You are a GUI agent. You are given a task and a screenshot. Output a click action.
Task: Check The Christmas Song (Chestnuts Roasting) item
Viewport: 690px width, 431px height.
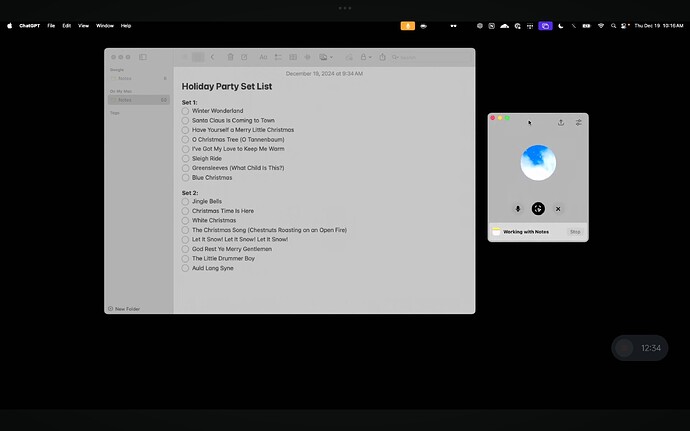[185, 230]
